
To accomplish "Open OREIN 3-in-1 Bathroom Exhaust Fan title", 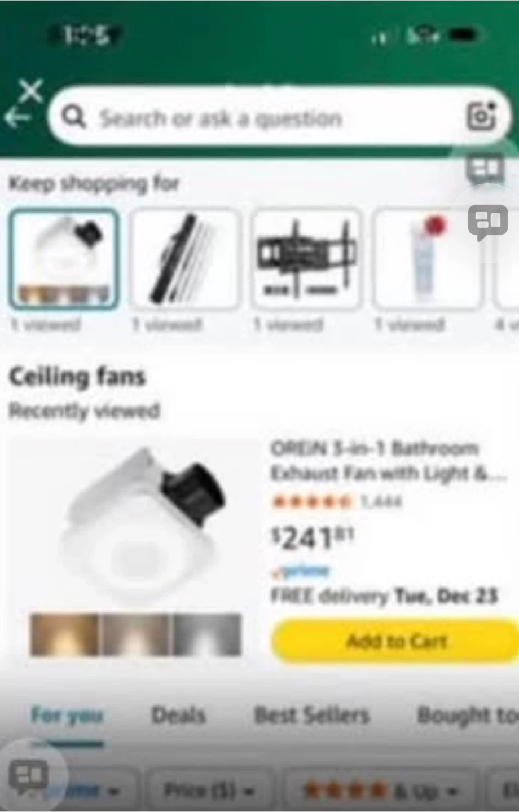I will click(x=389, y=461).
